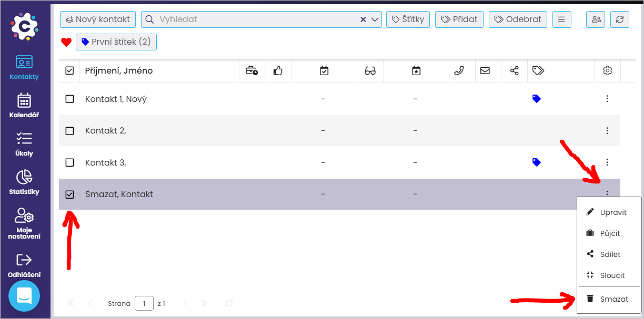
Task: Click the red heart favorites filter
Action: click(66, 42)
